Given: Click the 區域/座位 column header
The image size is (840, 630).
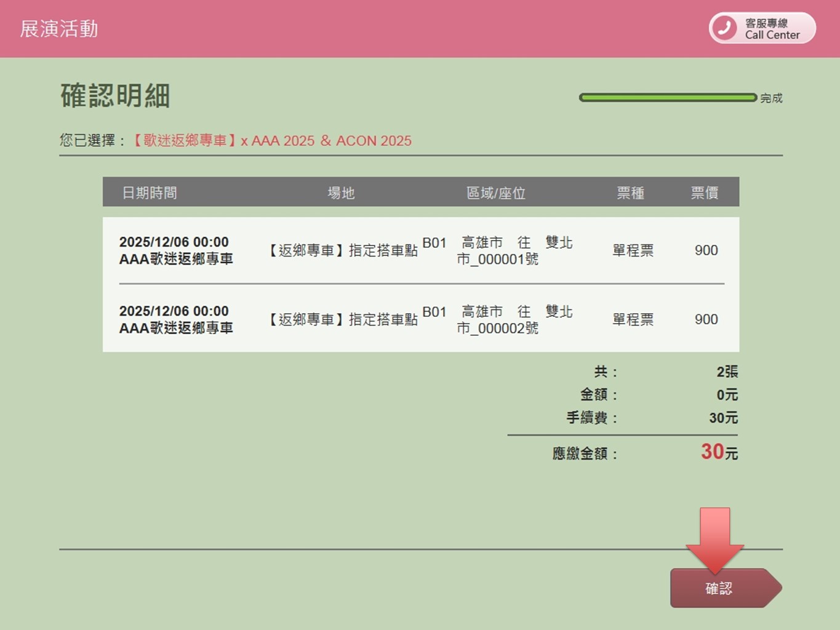Looking at the screenshot, I should 496,193.
